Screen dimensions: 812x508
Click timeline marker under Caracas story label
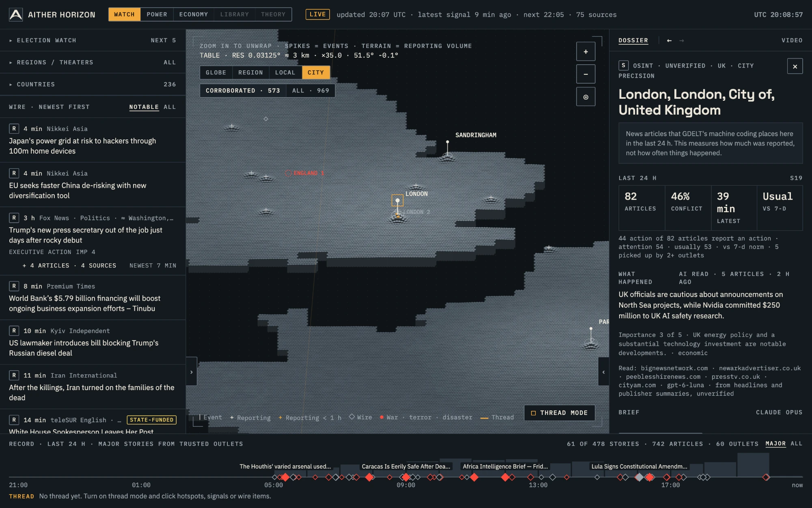(406, 477)
